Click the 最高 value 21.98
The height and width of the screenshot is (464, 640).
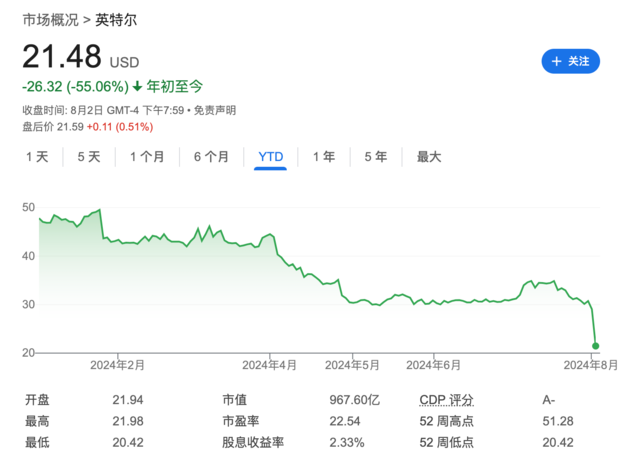128,421
